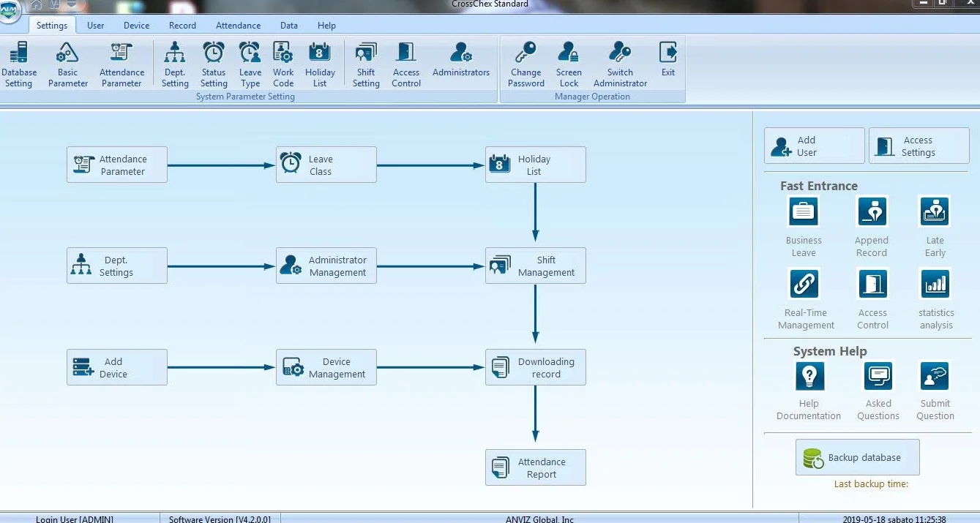Click Add Device flowchart box

point(117,367)
